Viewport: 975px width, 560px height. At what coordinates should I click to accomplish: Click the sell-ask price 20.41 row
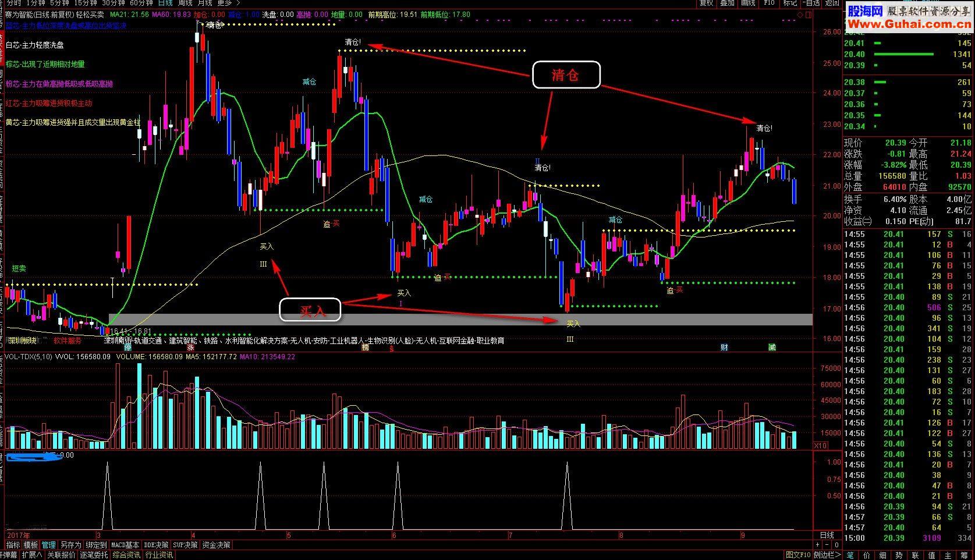907,43
